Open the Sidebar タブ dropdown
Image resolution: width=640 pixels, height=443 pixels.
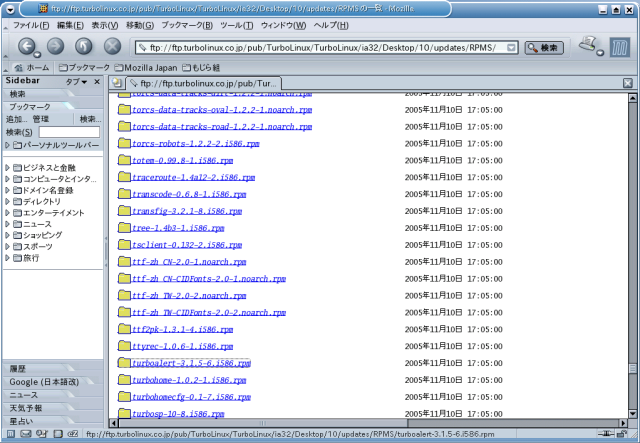[76, 82]
